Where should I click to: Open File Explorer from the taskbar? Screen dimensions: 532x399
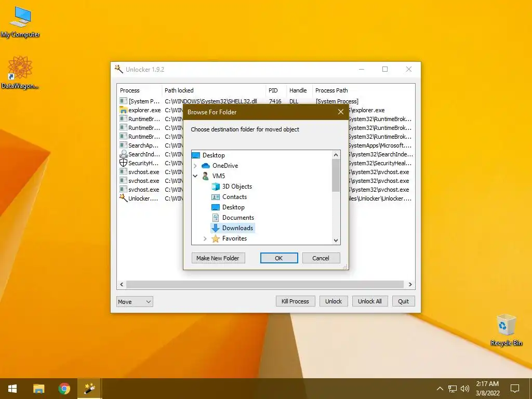tap(38, 389)
